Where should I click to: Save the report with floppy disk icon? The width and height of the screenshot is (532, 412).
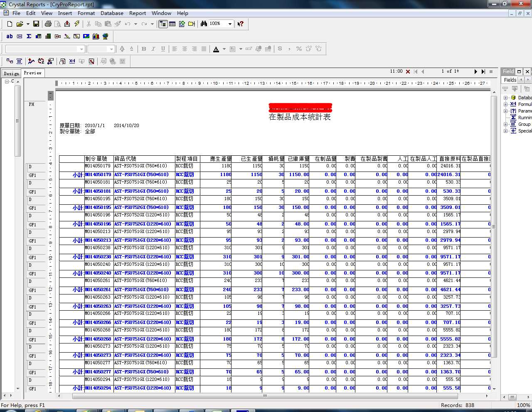[x=36, y=24]
